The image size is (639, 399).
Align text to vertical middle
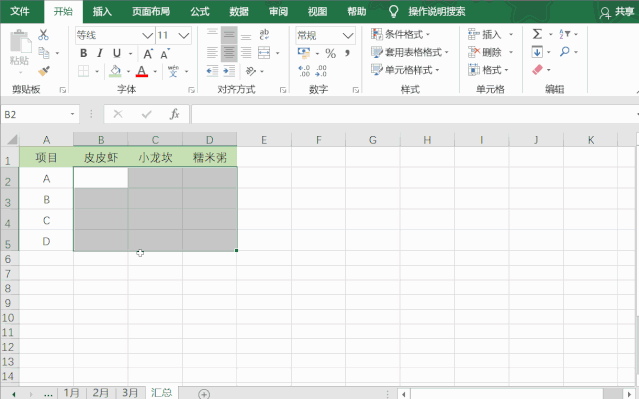click(229, 35)
